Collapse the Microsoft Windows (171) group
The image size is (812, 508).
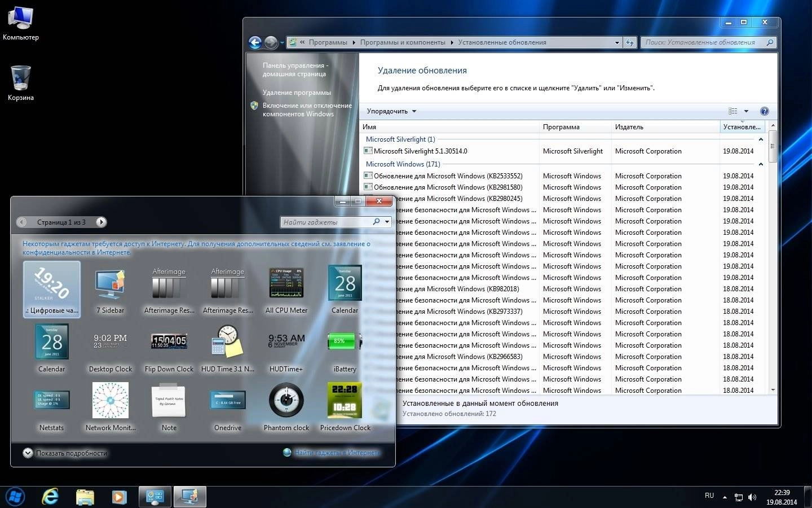[761, 164]
